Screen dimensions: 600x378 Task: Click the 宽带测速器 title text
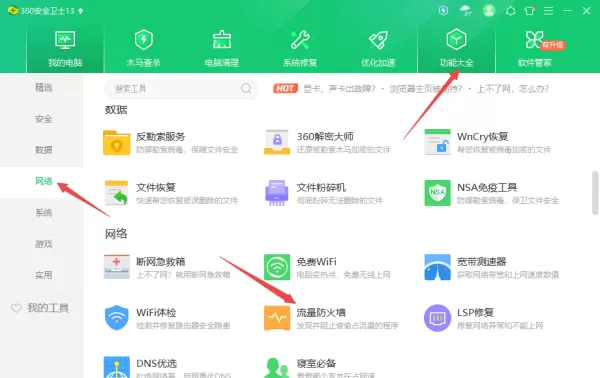482,262
